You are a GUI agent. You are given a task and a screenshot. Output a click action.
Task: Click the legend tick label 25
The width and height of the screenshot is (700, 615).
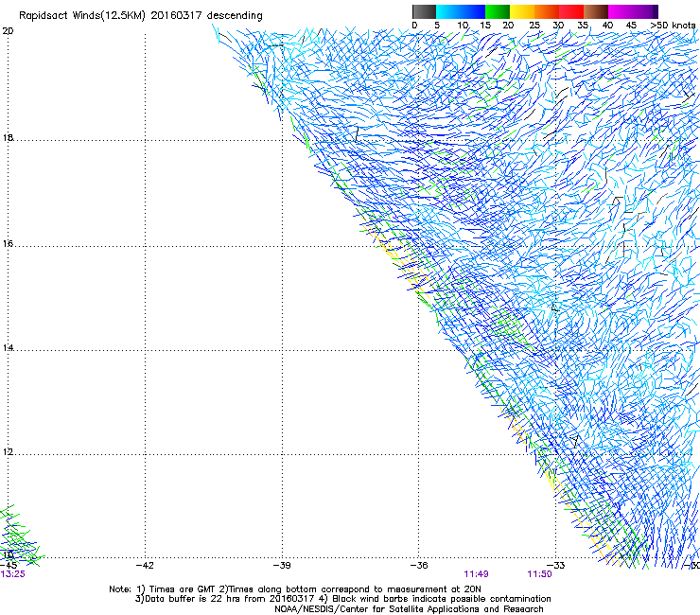pos(534,26)
